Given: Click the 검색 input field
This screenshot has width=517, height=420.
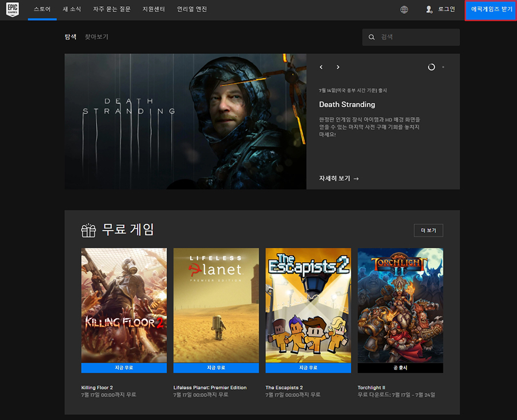Looking at the screenshot, I should tap(411, 37).
